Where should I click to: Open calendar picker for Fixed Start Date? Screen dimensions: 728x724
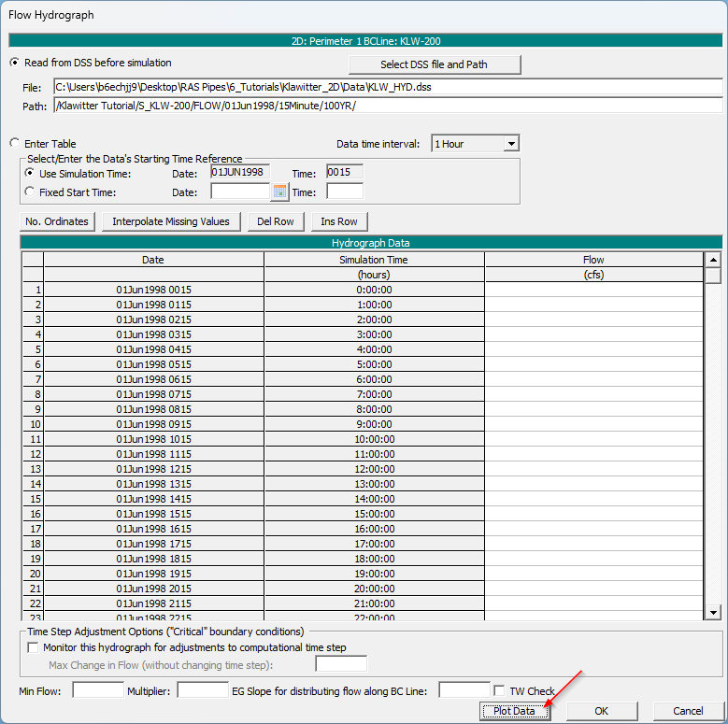coord(279,192)
